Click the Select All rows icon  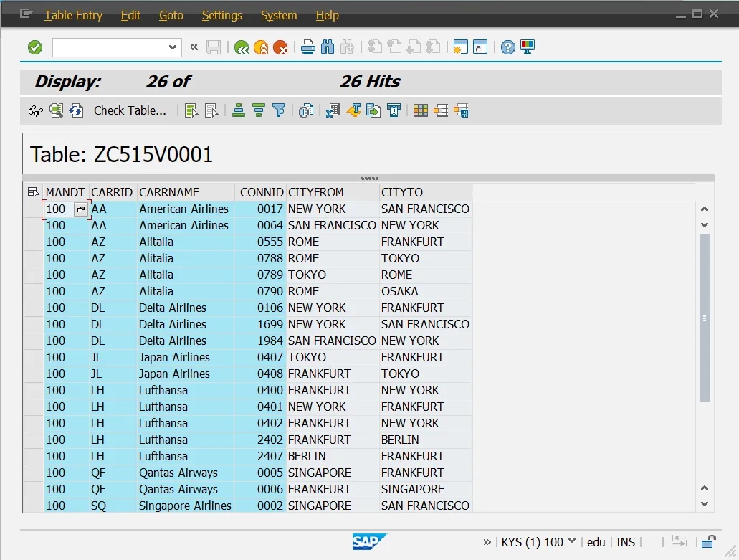(191, 110)
